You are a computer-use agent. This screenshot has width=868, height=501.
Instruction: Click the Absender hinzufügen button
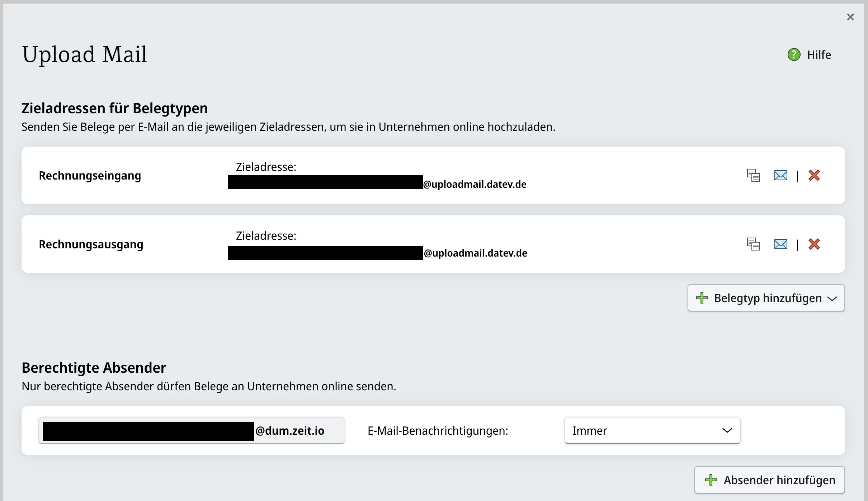769,479
